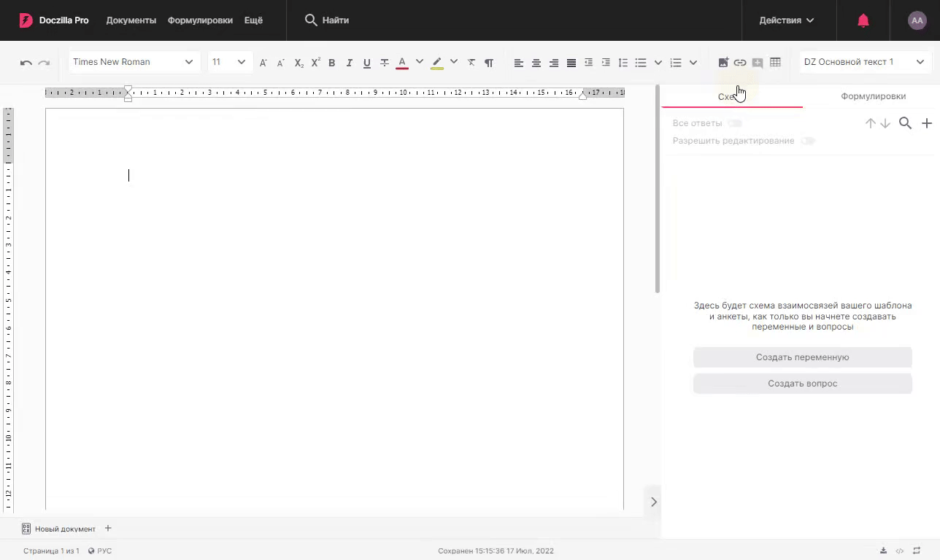Toggle the 'Все ответы' switch
This screenshot has height=560, width=940.
(735, 123)
